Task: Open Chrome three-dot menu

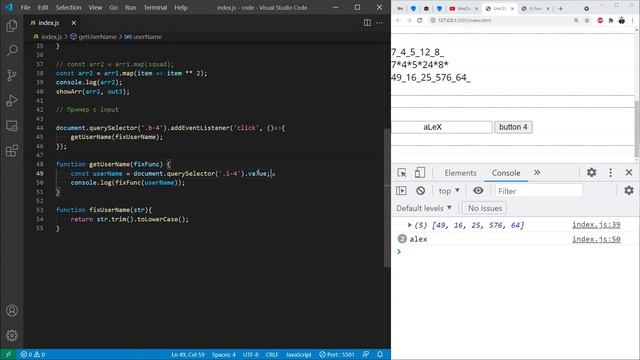Action: click(633, 20)
